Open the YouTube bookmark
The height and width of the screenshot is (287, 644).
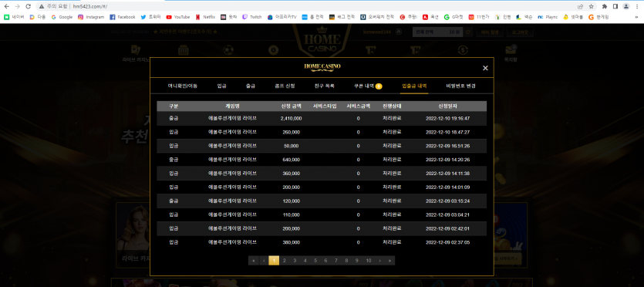178,17
